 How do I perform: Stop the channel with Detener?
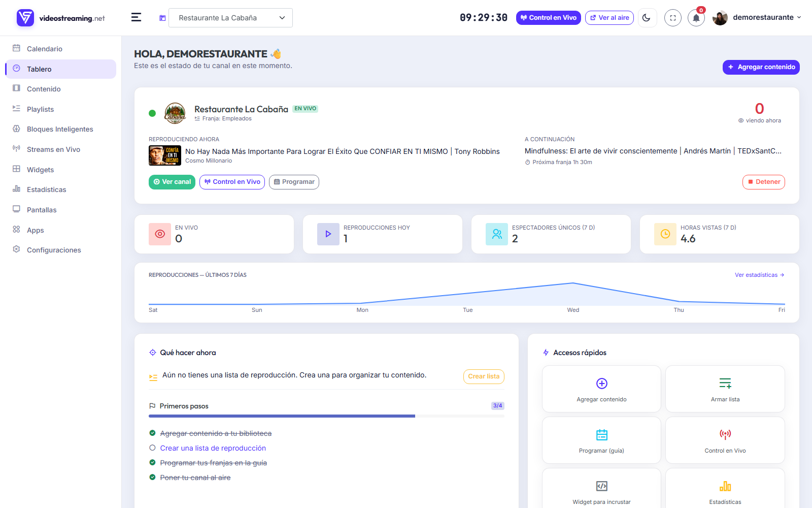coord(764,182)
